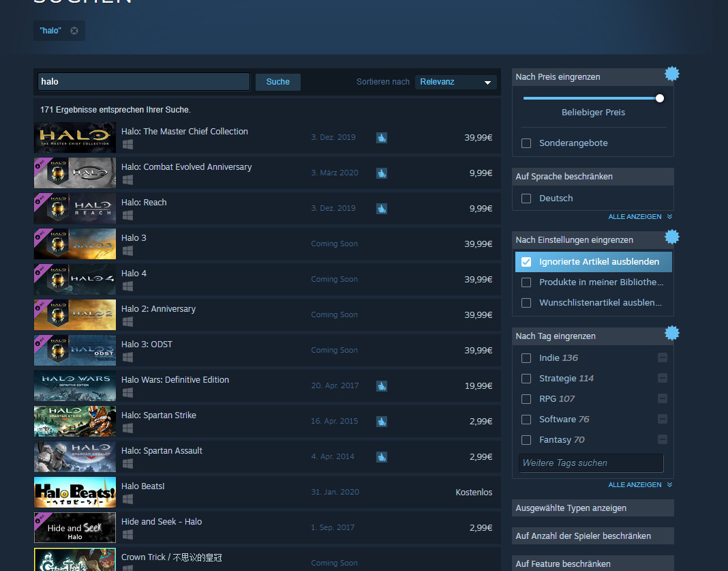
Task: Click the Suche button
Action: pyautogui.click(x=277, y=82)
